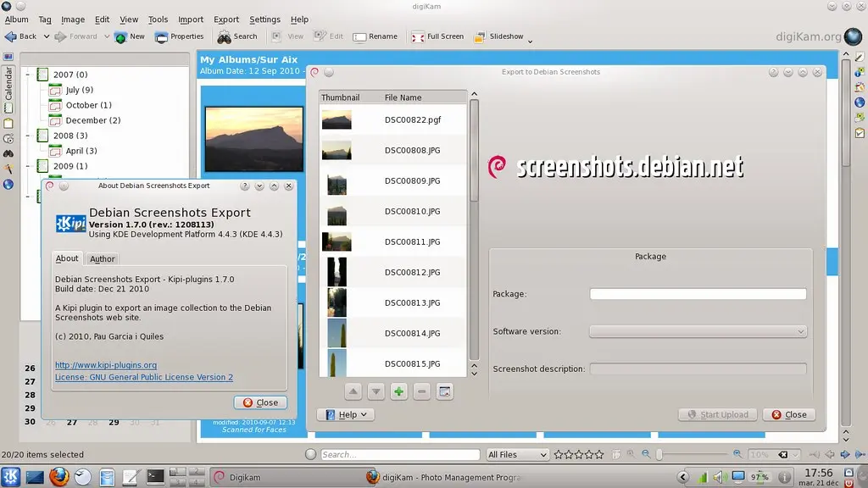Open the All Files filter dropdown

click(516, 454)
